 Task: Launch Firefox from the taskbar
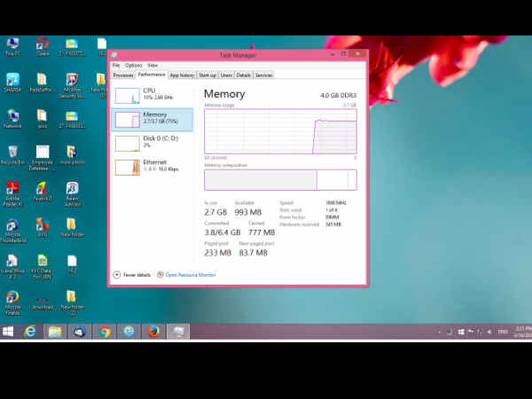(153, 332)
